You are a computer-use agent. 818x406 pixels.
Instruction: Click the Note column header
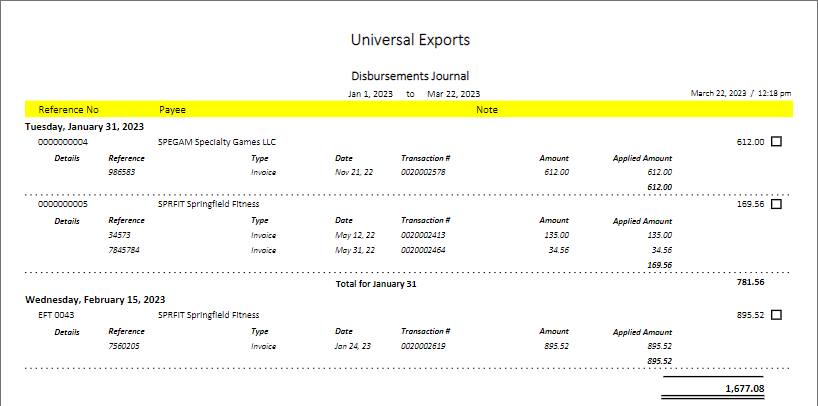click(x=487, y=109)
